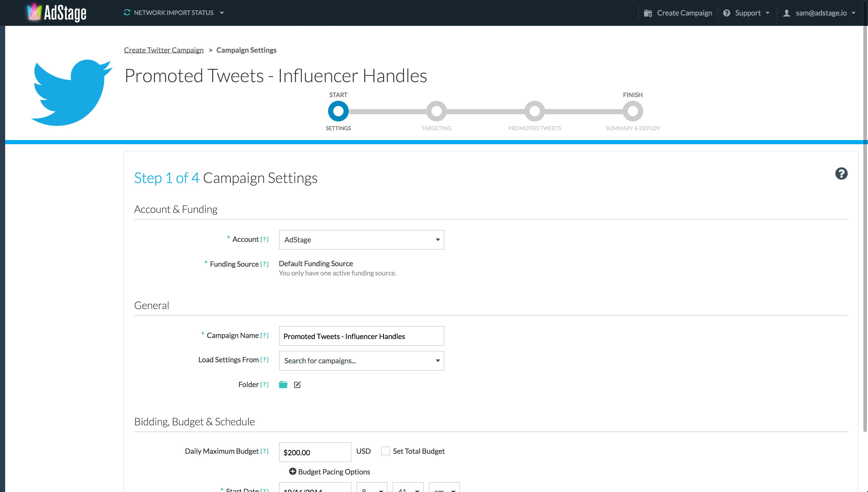Screen dimensions: 868x492
Task: Follow the Create Twitter Campaign breadcrumb link
Action: [164, 50]
